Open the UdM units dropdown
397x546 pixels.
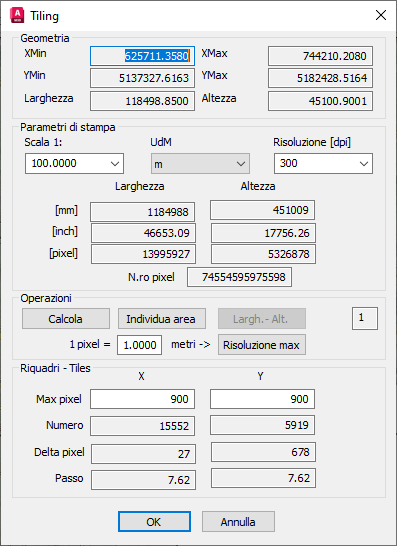click(x=200, y=163)
